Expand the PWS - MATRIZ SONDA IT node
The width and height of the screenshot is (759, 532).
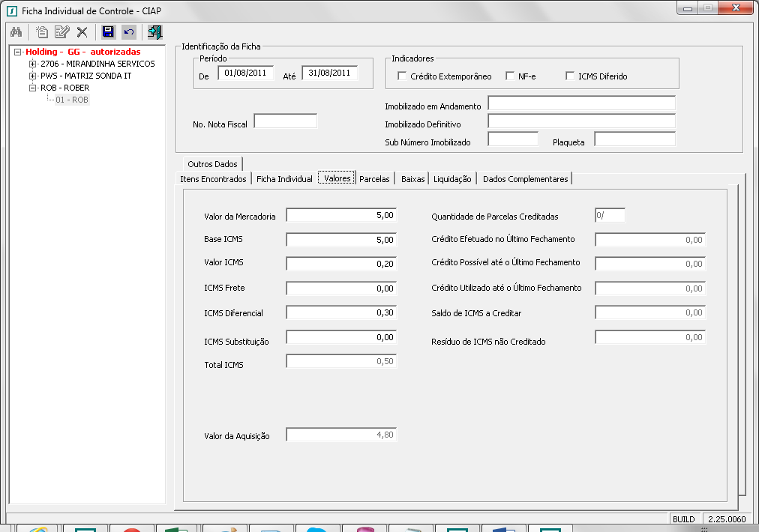tap(32, 76)
